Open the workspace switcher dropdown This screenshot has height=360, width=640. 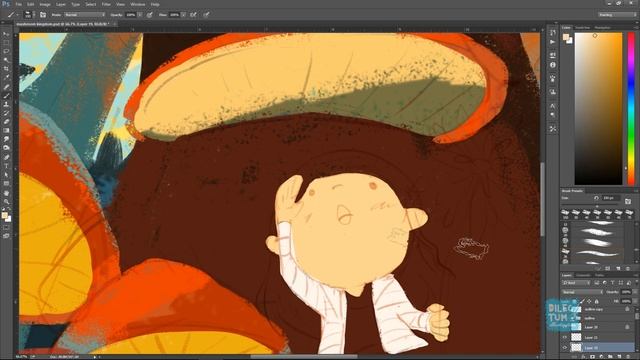(617, 15)
